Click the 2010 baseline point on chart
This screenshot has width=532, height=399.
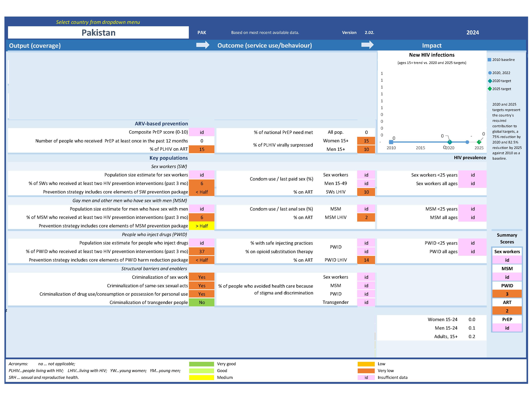point(391,142)
